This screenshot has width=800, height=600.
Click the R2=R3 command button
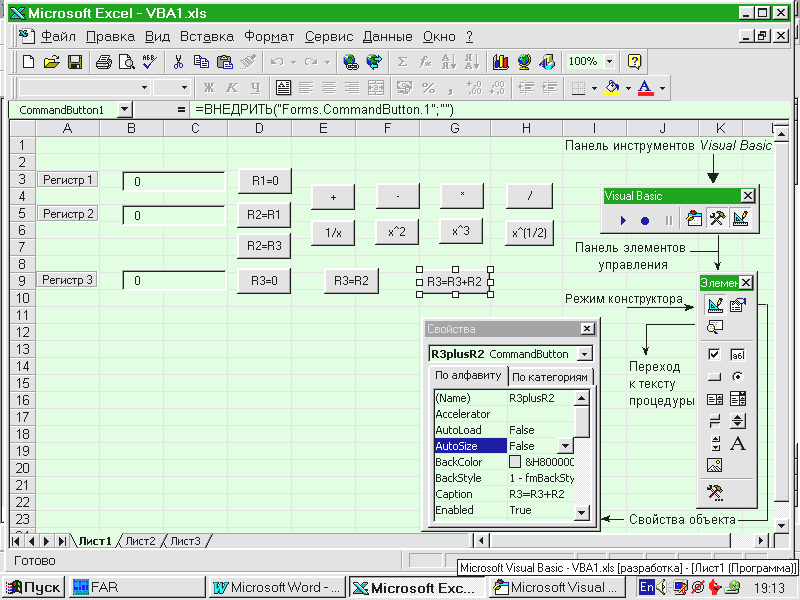pyautogui.click(x=264, y=245)
